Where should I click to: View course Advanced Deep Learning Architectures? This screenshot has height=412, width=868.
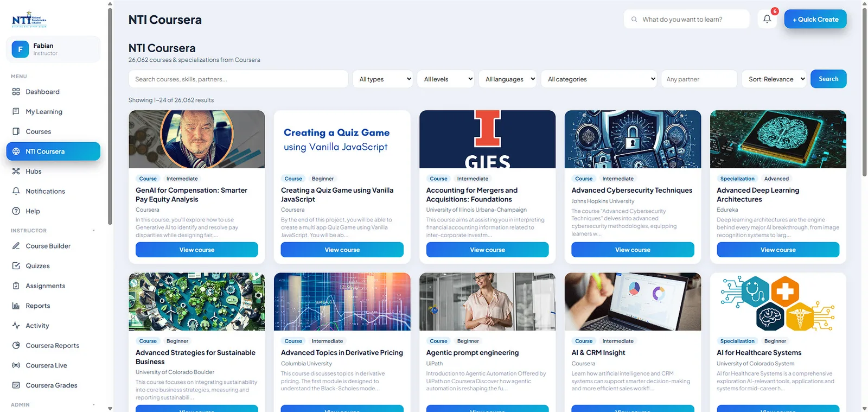coord(778,250)
